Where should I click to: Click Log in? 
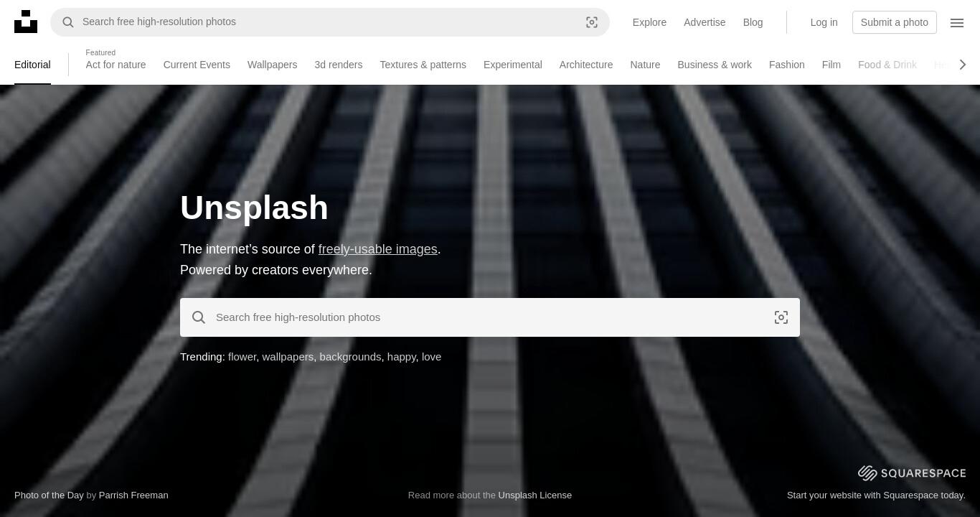[824, 22]
